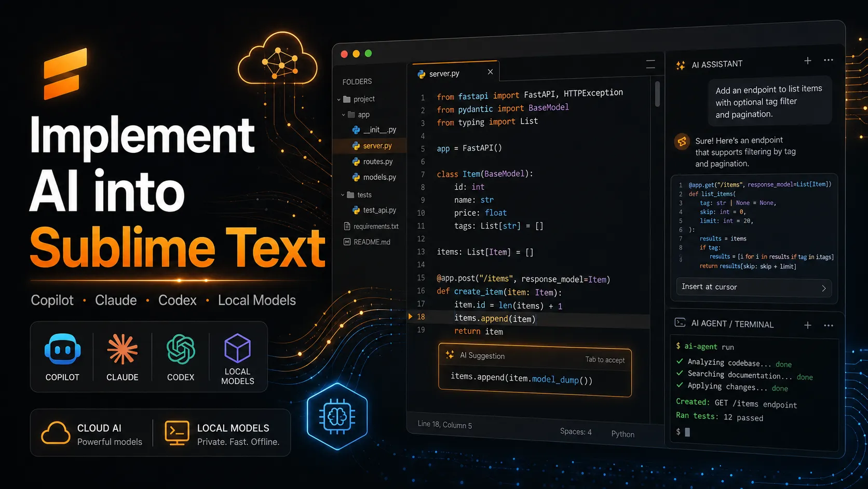The image size is (868, 489).
Task: Click the Sublime Text logo icon
Action: 65,73
